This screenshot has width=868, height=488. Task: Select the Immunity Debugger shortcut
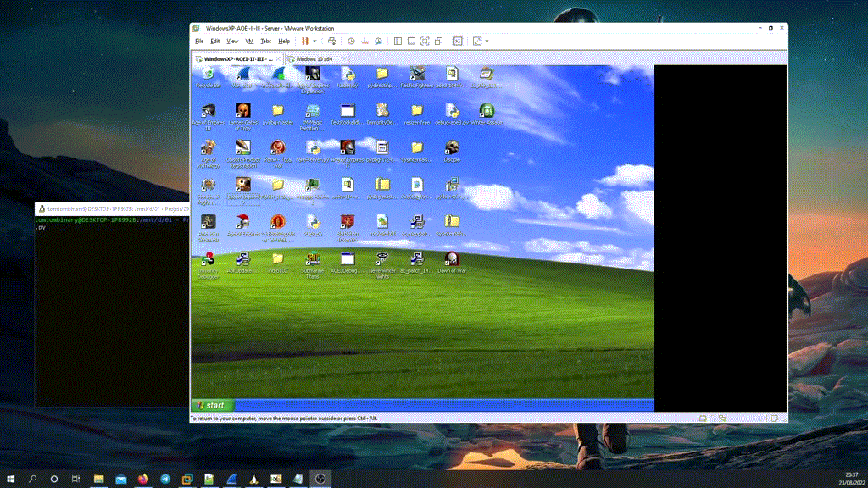point(209,265)
